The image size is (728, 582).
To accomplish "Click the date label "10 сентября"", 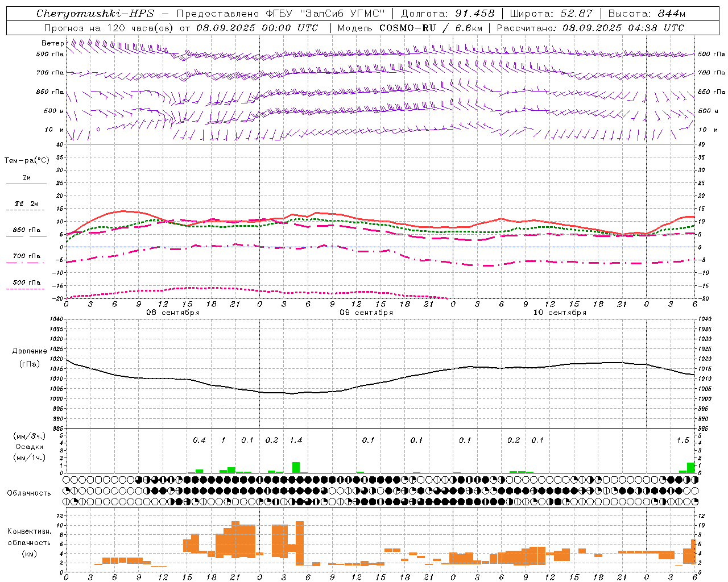I will click(560, 313).
